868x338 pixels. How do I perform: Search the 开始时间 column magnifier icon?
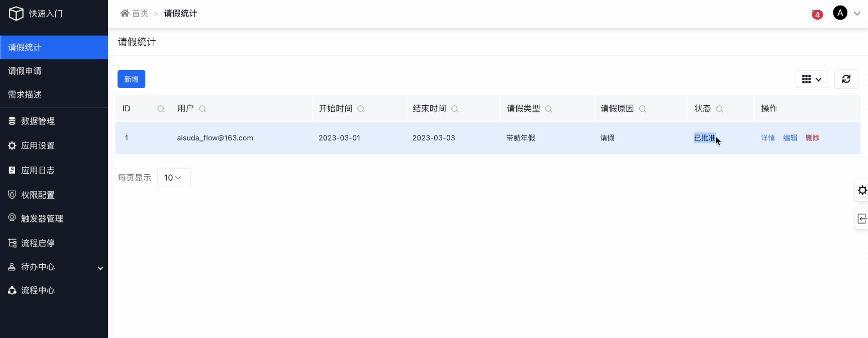click(x=361, y=109)
